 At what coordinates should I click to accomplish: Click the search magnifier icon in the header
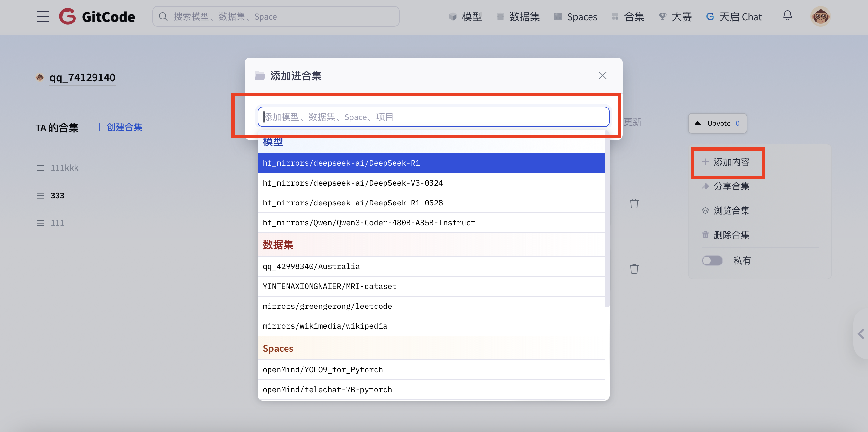(x=163, y=16)
